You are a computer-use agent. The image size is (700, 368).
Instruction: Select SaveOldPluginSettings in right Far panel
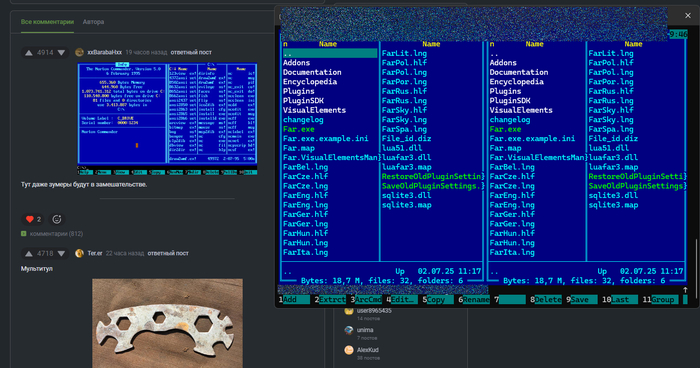coord(636,186)
